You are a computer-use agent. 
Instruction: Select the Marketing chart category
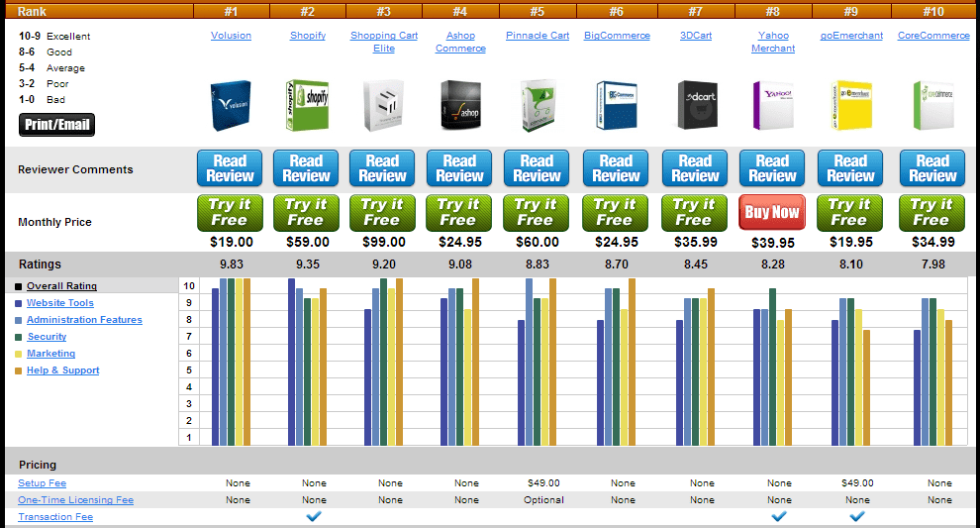click(50, 354)
